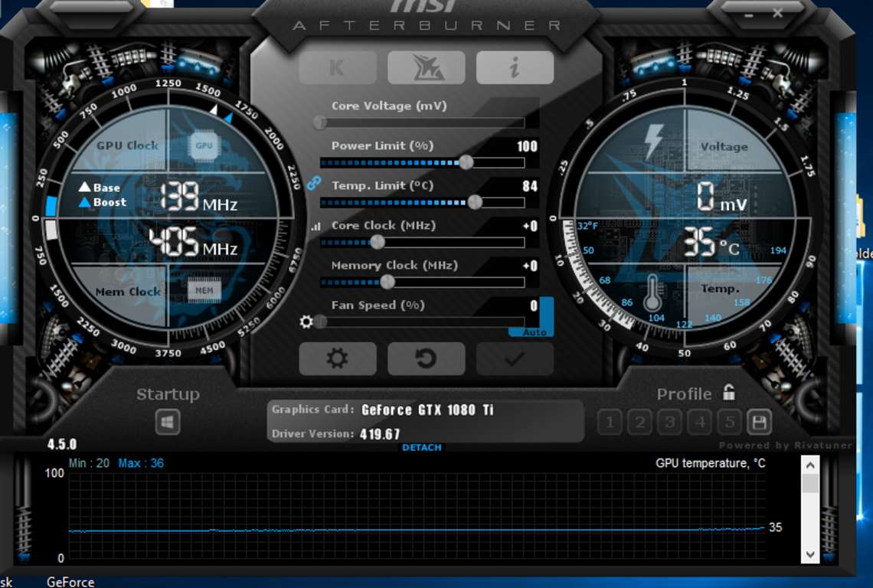Click the Power Limit slider handle

pyautogui.click(x=466, y=162)
